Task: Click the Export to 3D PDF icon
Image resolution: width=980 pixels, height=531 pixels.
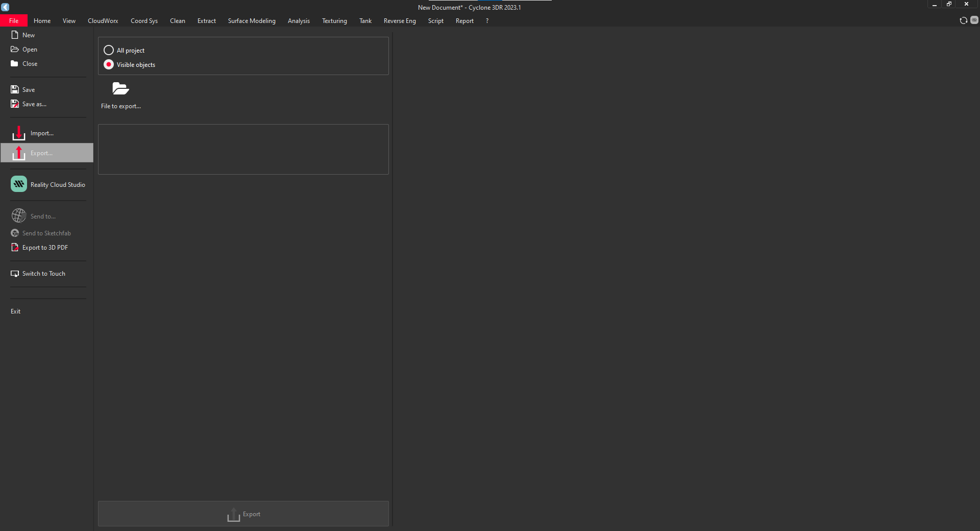Action: [15, 248]
